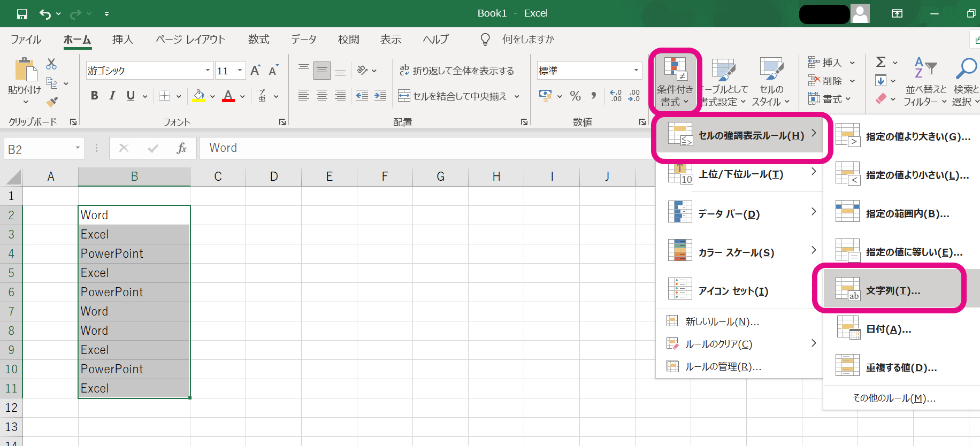
Task: Click その他のルール(M)... more rules
Action: pos(901,398)
